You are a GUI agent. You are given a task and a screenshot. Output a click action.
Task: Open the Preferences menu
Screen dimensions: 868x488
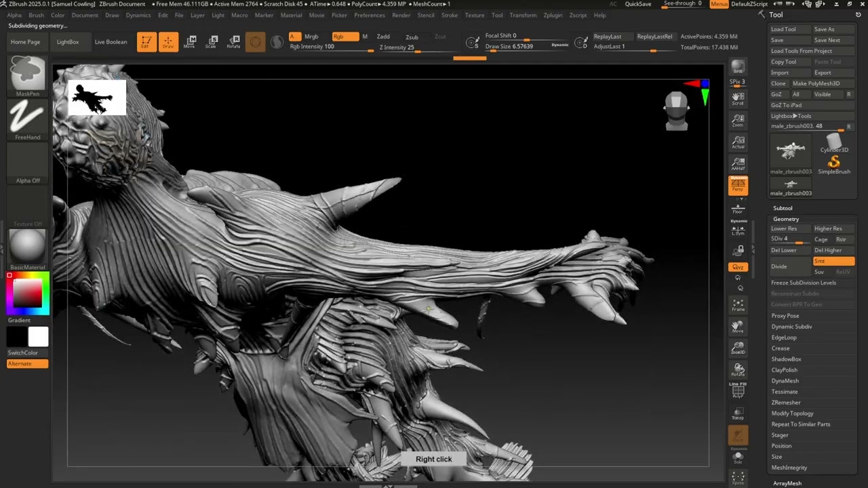tap(370, 15)
